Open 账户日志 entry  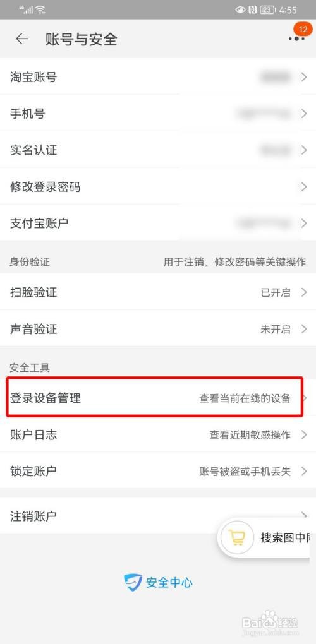[158, 435]
